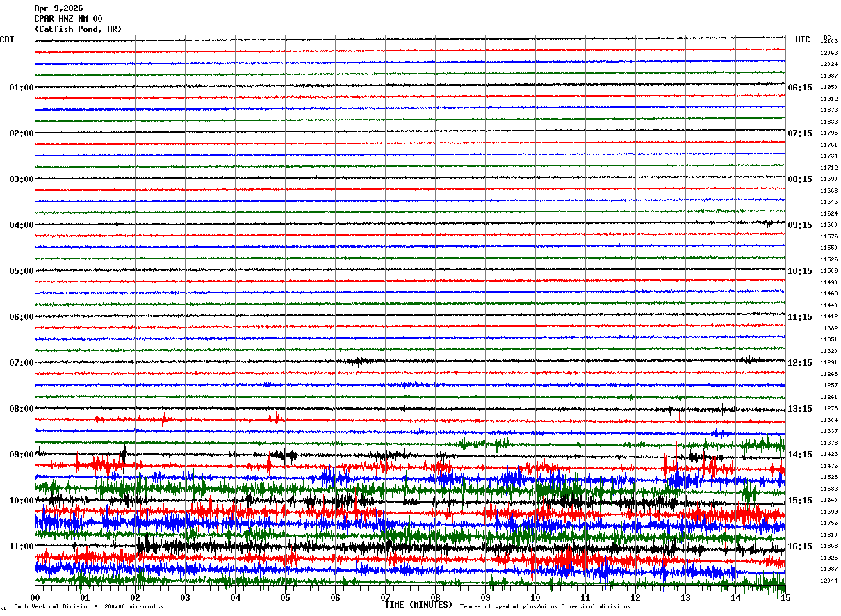Click the 07:15 UTC time label
Screen dimensions: 841x616
(x=800, y=133)
